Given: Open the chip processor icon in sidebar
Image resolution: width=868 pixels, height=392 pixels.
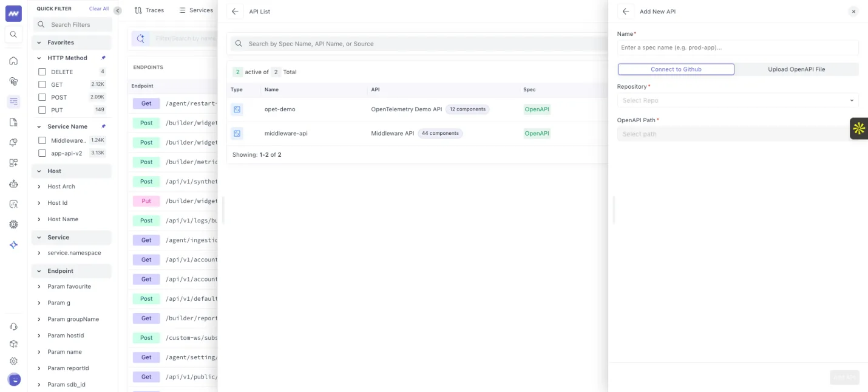Looking at the screenshot, I should (x=13, y=224).
